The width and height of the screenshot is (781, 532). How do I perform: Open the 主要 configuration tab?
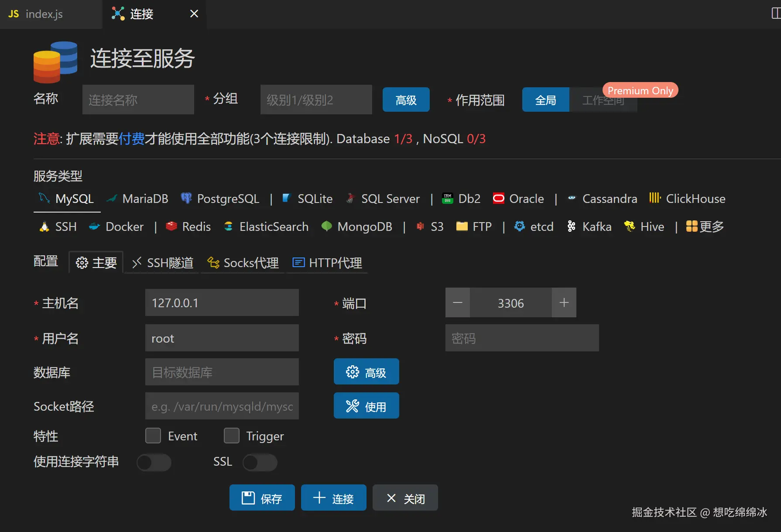tap(96, 262)
